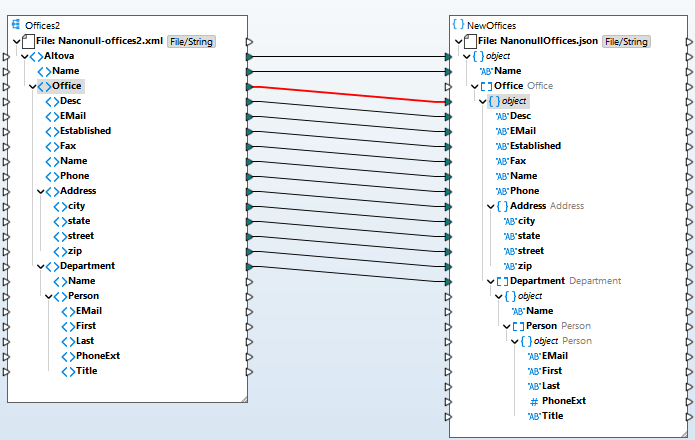Viewport: 695px width, 440px height.
Task: Click the resize grip of Offices2 component
Action: click(x=243, y=398)
